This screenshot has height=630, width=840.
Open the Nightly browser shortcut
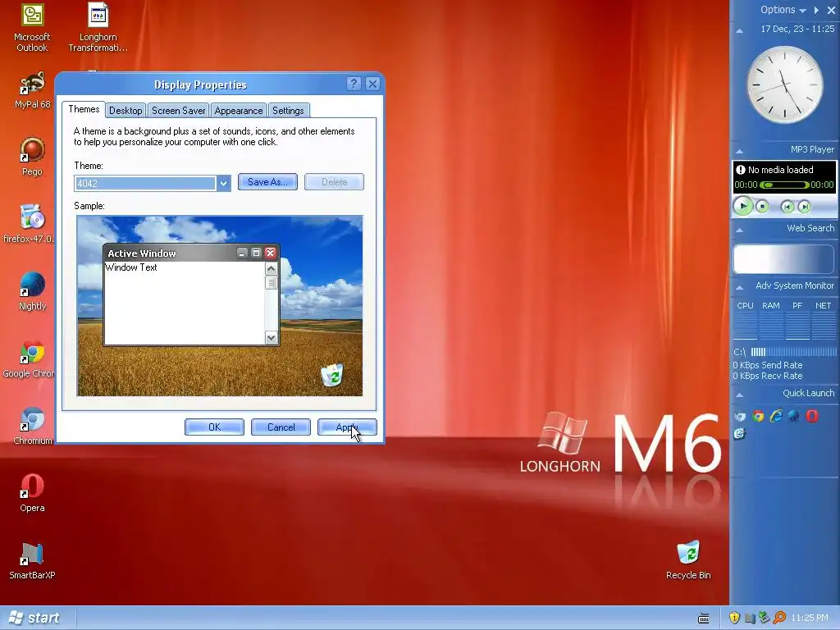[x=32, y=291]
